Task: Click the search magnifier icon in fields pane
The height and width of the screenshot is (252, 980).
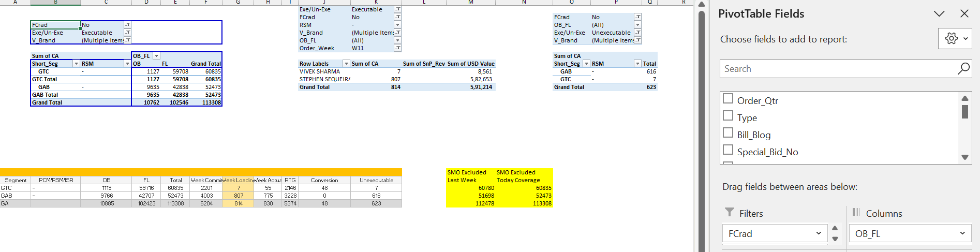Action: (x=963, y=69)
